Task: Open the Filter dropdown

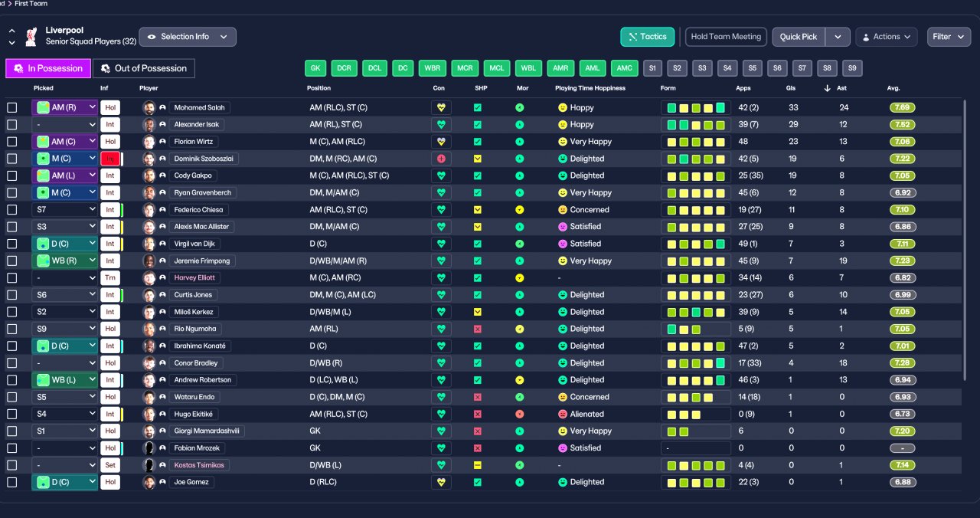Action: [949, 37]
